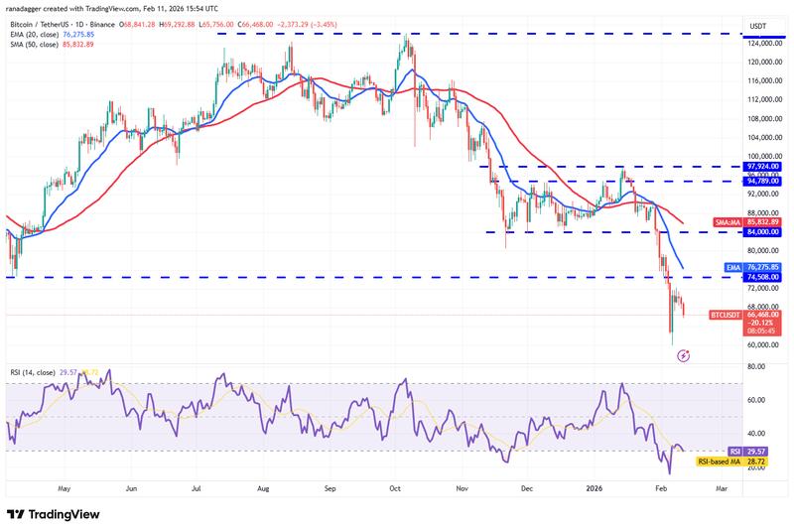Click the 74,508.00 support level label
This screenshot has height=532, width=794.
tap(747, 277)
